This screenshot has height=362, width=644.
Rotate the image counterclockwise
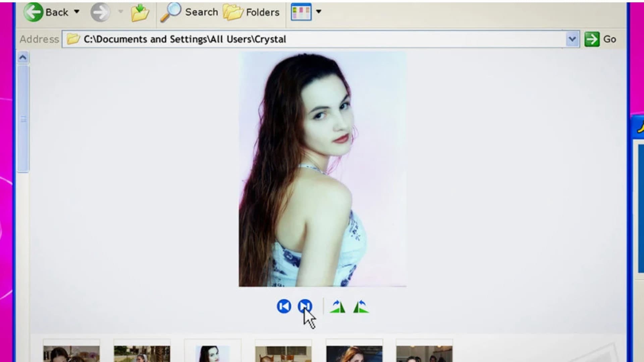coord(361,307)
